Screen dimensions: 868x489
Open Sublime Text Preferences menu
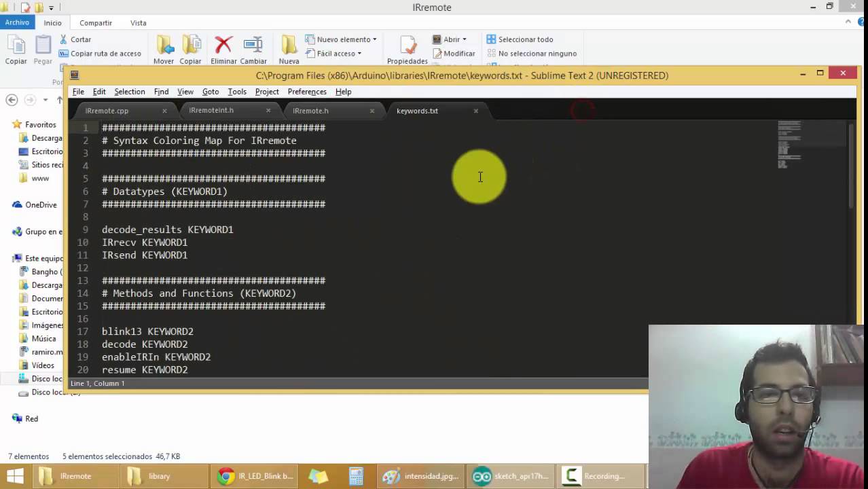click(307, 92)
